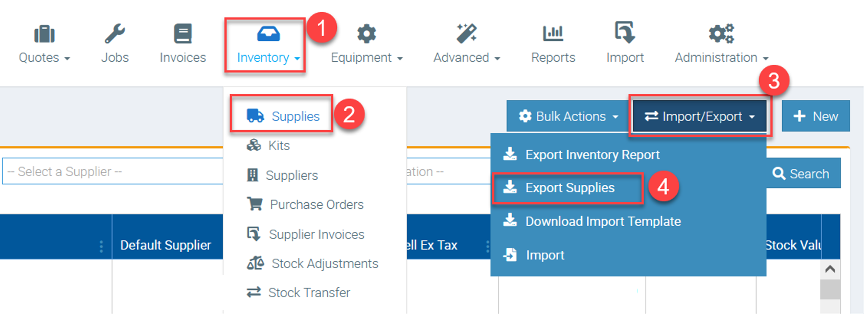Click the Administration gears icon

click(721, 34)
